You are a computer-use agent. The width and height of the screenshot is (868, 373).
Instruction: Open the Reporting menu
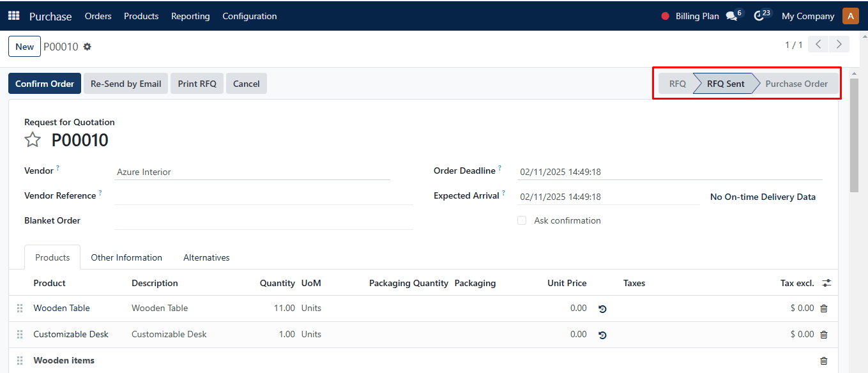click(x=190, y=16)
